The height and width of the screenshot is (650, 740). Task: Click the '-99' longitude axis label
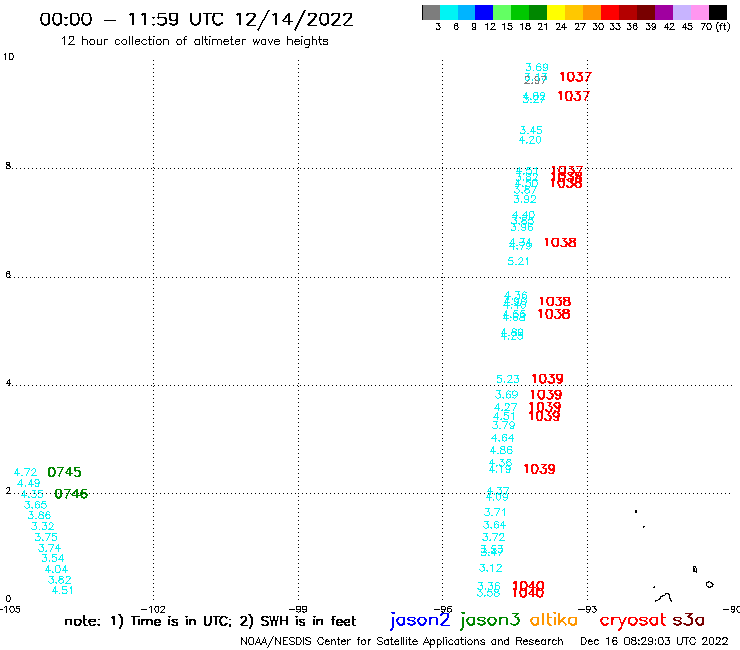click(298, 609)
